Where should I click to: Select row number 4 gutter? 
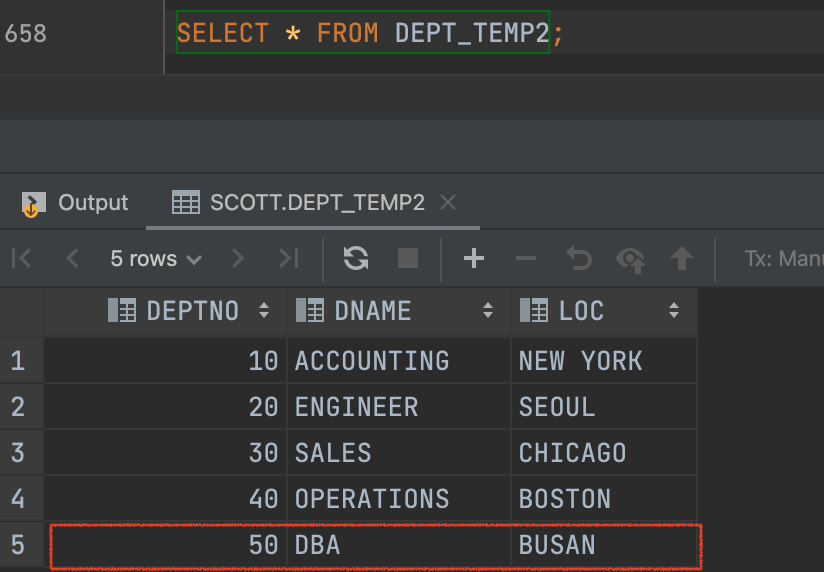pyautogui.click(x=21, y=498)
